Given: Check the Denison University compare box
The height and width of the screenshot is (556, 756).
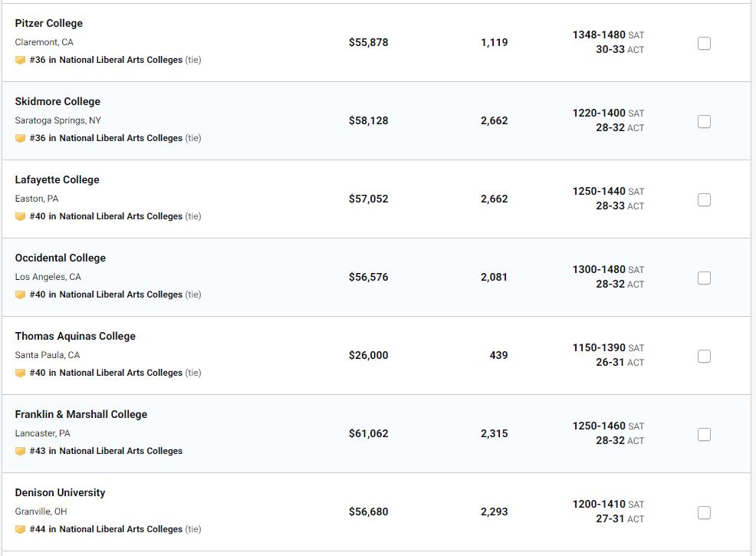Looking at the screenshot, I should pyautogui.click(x=704, y=512).
